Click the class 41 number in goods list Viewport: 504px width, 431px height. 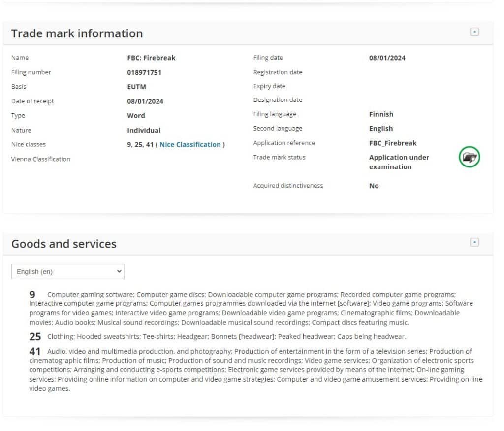(35, 352)
